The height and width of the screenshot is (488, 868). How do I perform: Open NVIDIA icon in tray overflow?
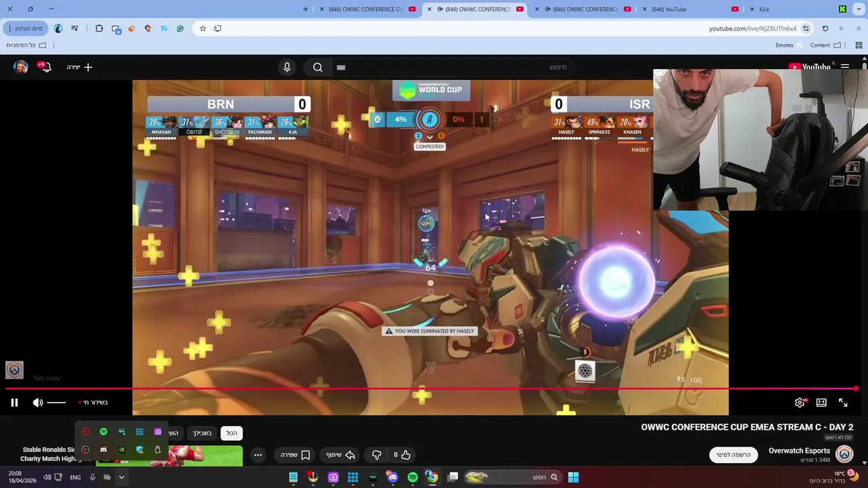click(x=121, y=449)
